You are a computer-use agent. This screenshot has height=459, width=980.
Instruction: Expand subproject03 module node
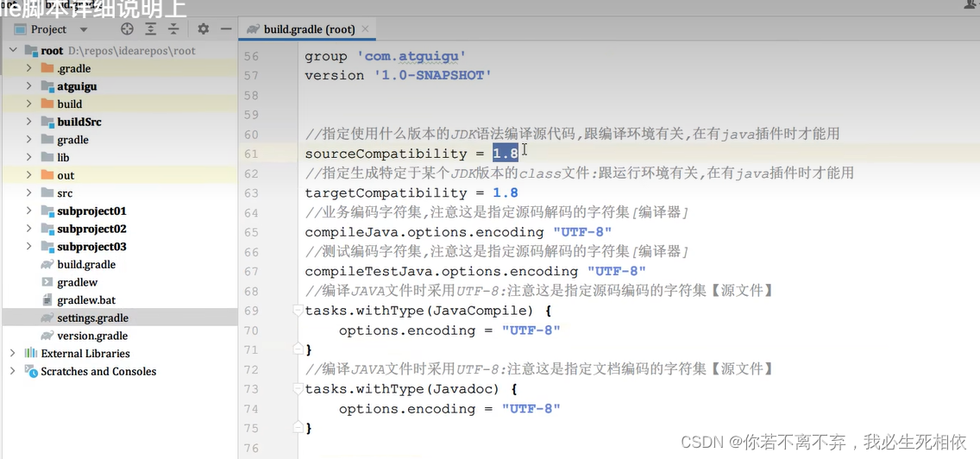coord(28,247)
